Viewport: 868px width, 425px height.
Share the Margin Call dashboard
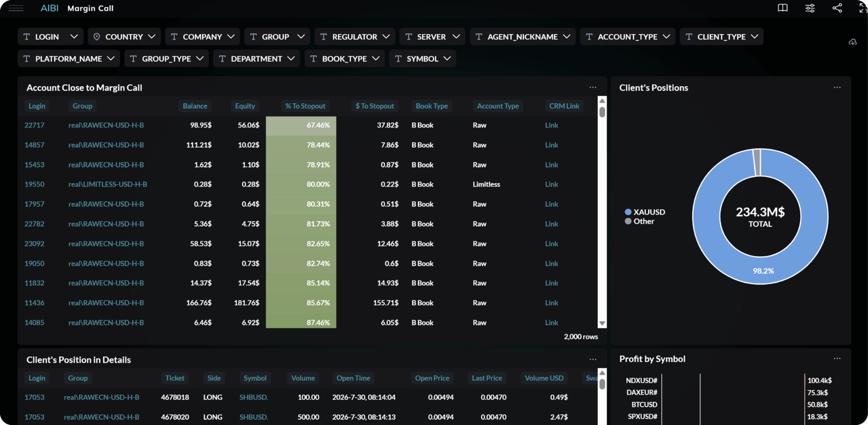(837, 8)
